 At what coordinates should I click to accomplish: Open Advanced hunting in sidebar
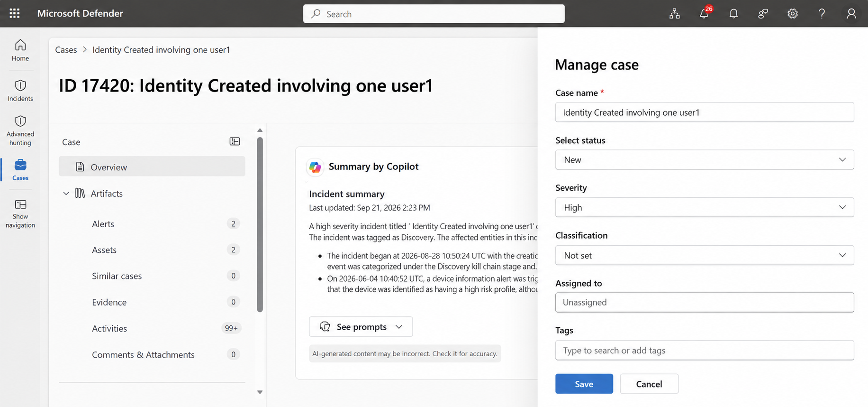(20, 130)
